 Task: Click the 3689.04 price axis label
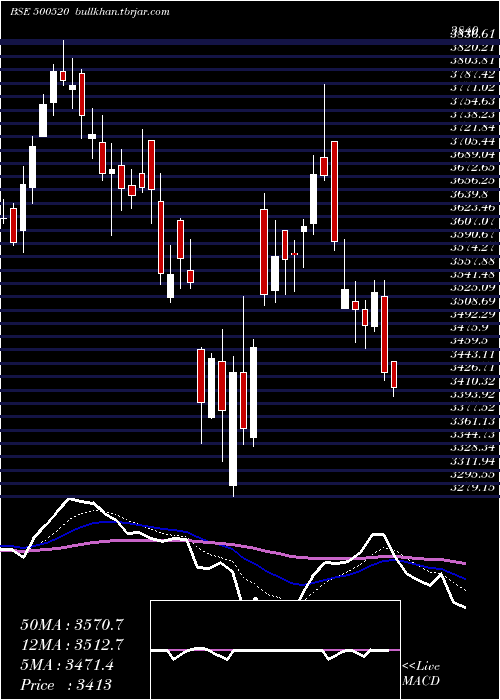click(472, 154)
